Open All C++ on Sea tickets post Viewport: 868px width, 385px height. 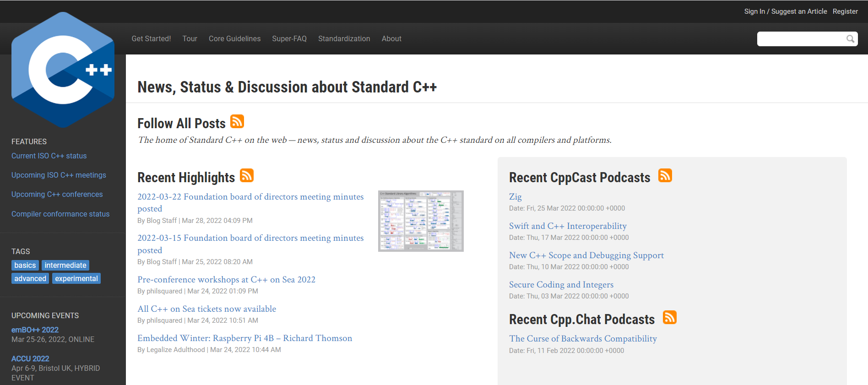click(x=207, y=309)
